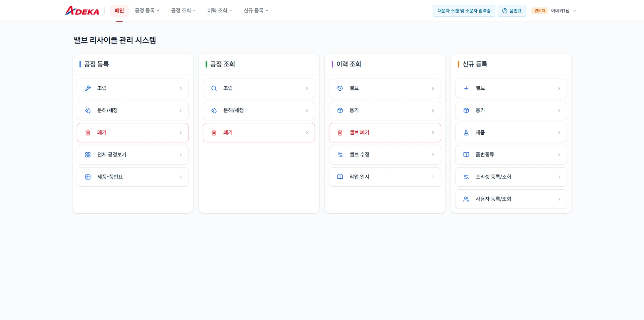Click the 대문자 스캔 및 소문자 입력중 button

coord(464,11)
